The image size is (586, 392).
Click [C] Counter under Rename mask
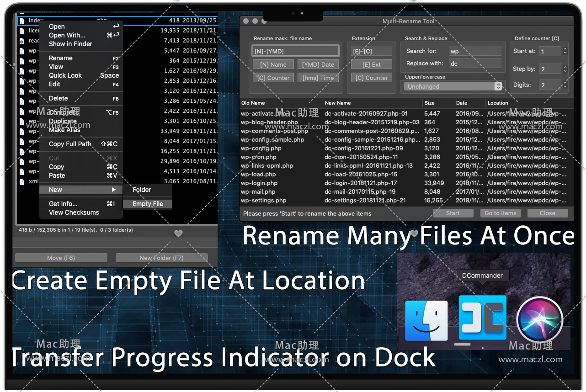point(273,78)
